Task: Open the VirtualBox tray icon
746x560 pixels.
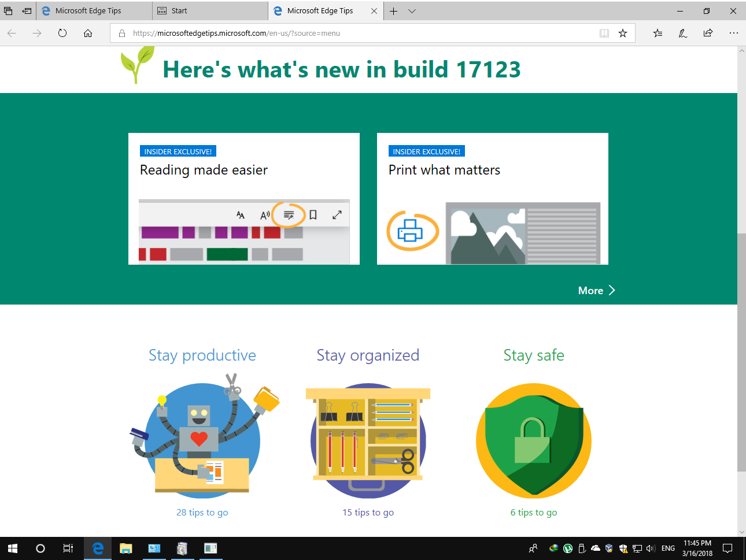Action: (610, 548)
